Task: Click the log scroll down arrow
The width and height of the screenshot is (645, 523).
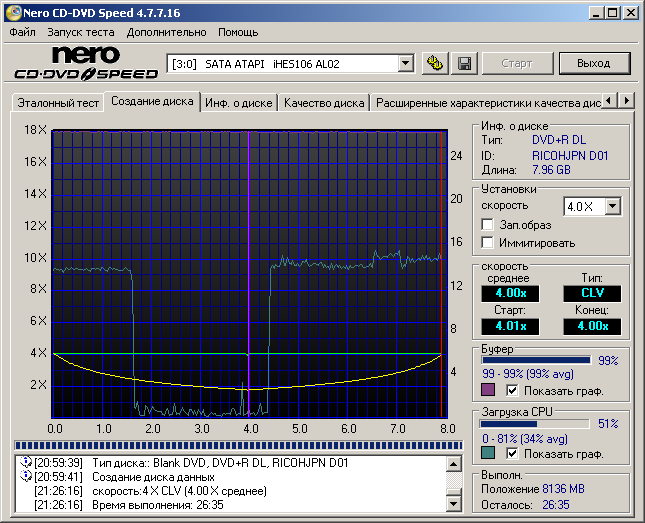Action: click(x=454, y=504)
